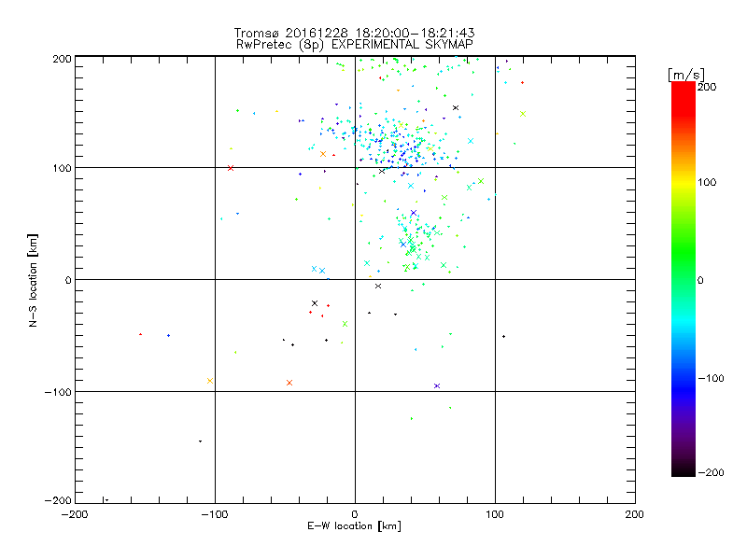
Task: Select the colorbar's "200" tick label
Action: (707, 87)
